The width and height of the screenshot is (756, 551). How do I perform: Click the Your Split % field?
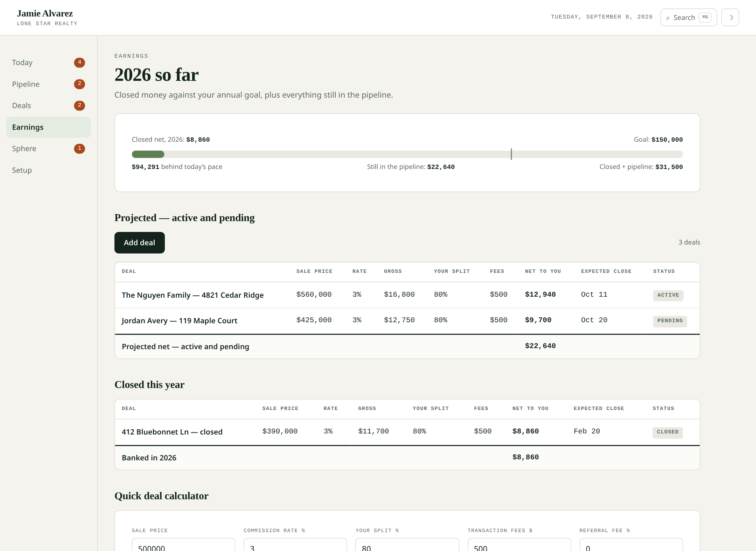click(407, 545)
